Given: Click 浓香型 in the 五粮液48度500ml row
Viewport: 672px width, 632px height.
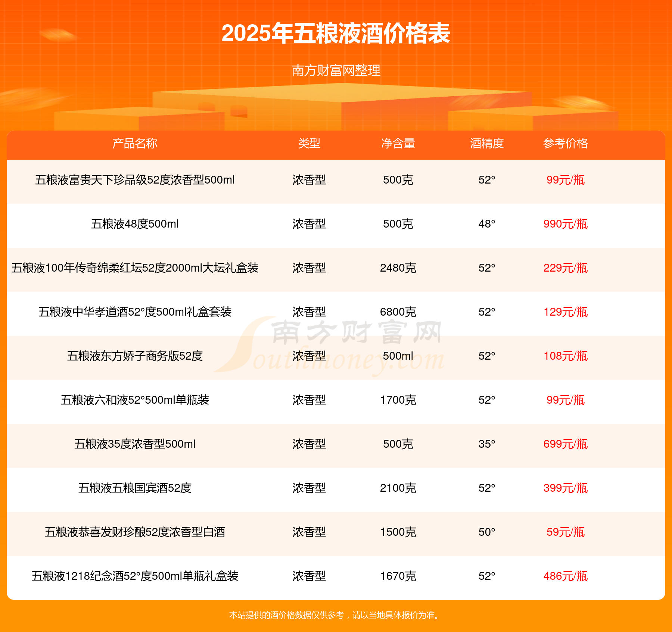Looking at the screenshot, I should pyautogui.click(x=309, y=224).
